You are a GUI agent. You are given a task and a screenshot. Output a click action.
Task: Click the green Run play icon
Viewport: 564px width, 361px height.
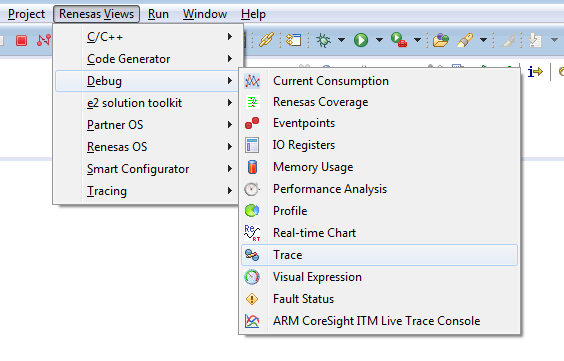(361, 40)
